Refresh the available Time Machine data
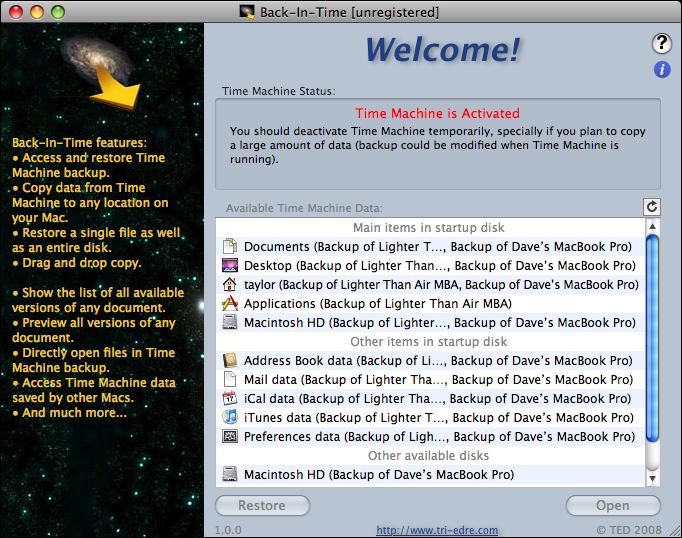The width and height of the screenshot is (682, 538). [x=652, y=207]
